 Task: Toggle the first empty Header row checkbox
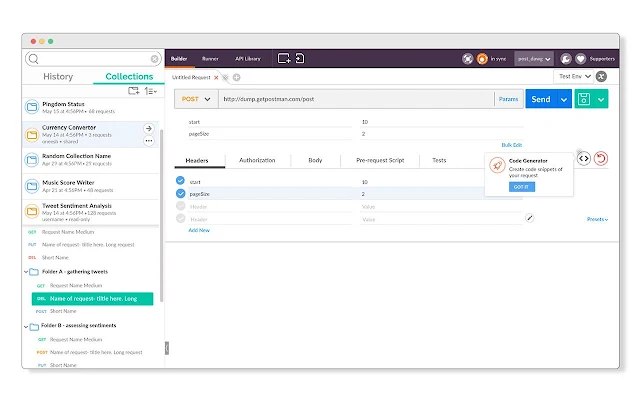click(x=180, y=206)
